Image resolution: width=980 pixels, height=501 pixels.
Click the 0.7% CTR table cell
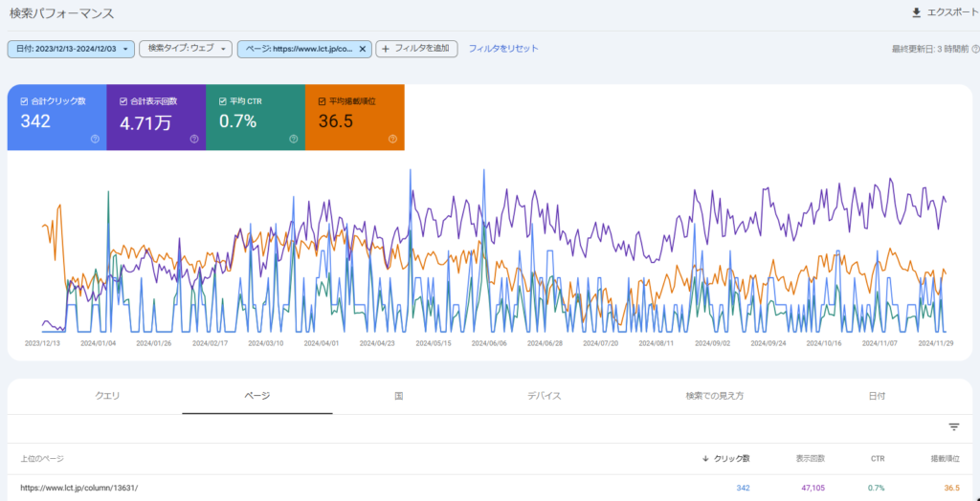click(877, 488)
